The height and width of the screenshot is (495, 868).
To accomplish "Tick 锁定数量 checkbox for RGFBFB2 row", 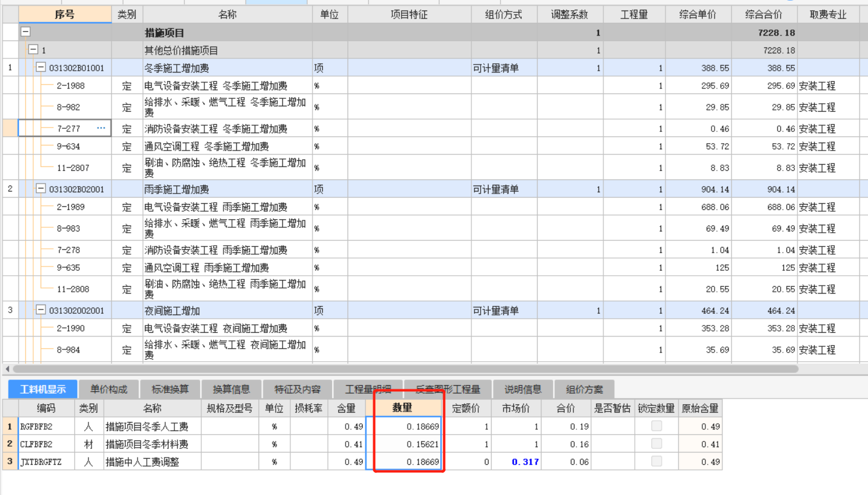I will 657,426.
